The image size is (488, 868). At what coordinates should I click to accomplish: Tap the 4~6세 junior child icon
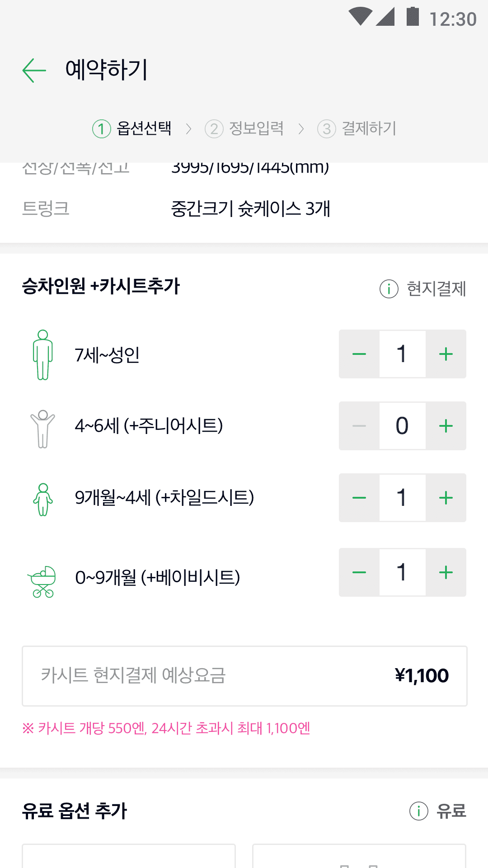[43, 428]
